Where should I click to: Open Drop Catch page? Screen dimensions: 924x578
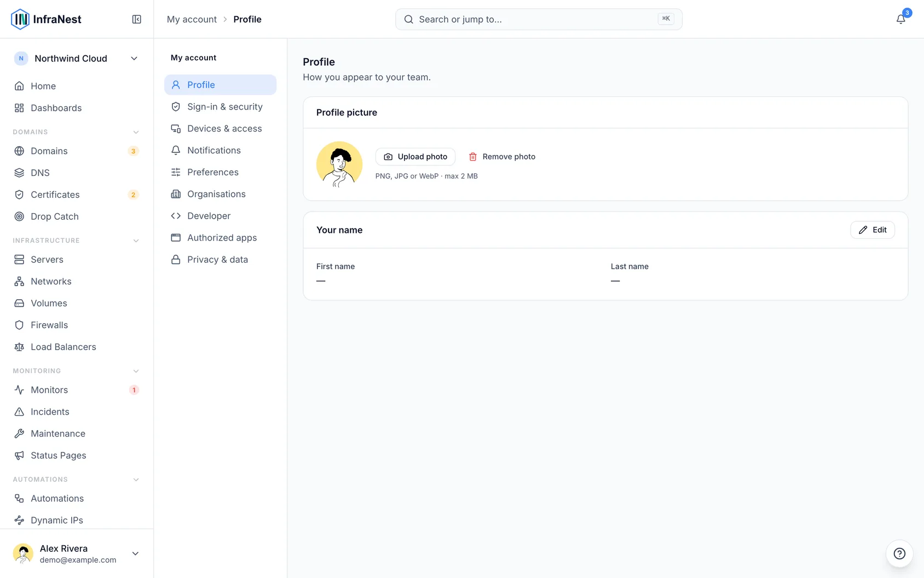[77, 216]
